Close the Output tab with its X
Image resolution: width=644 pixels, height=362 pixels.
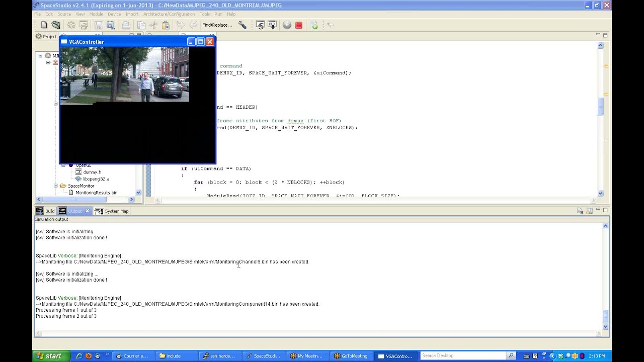pos(87,211)
